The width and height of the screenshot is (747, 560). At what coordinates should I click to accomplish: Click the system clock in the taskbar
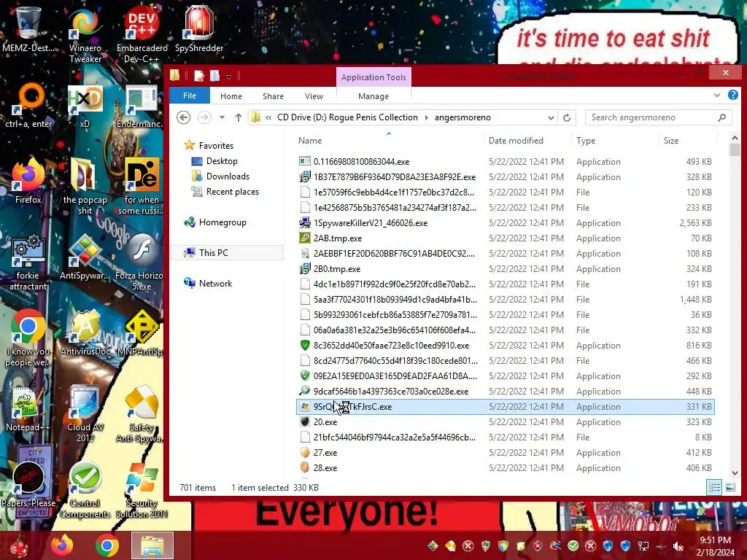coord(715,546)
